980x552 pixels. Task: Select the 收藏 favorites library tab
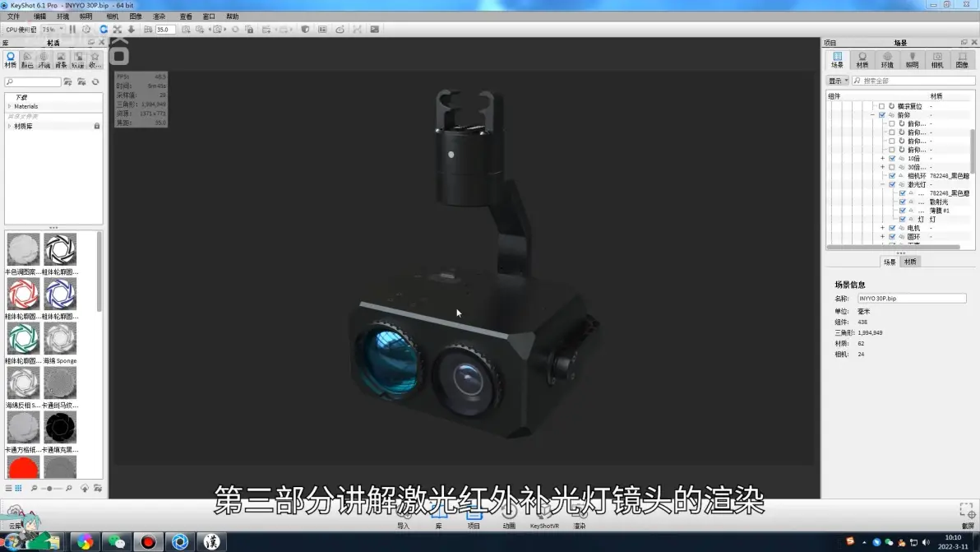tap(95, 60)
